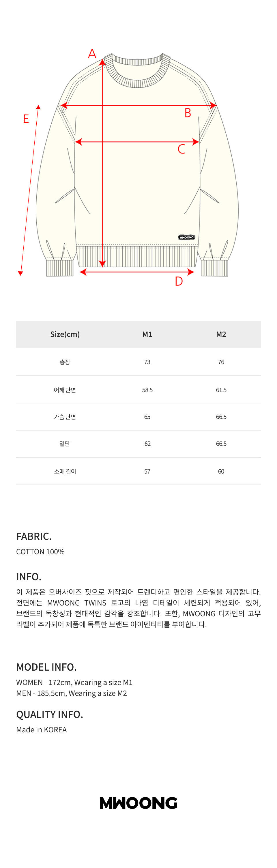
Task: Click the red letter D marker
Action: click(179, 281)
